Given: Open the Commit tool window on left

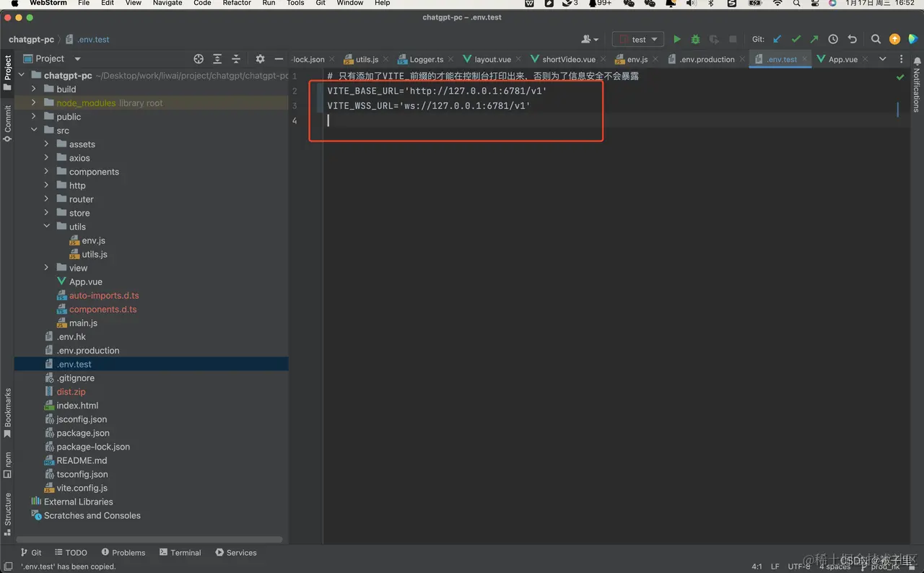Looking at the screenshot, I should click(x=7, y=123).
